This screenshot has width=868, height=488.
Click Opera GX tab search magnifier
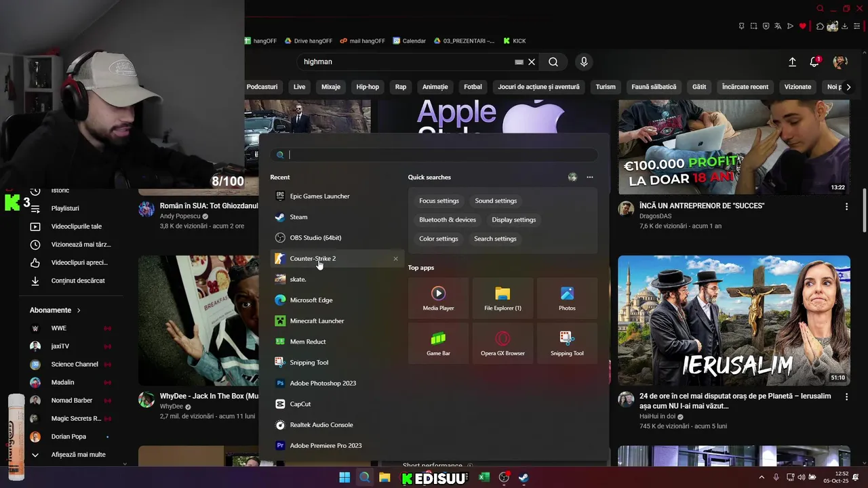(x=821, y=8)
